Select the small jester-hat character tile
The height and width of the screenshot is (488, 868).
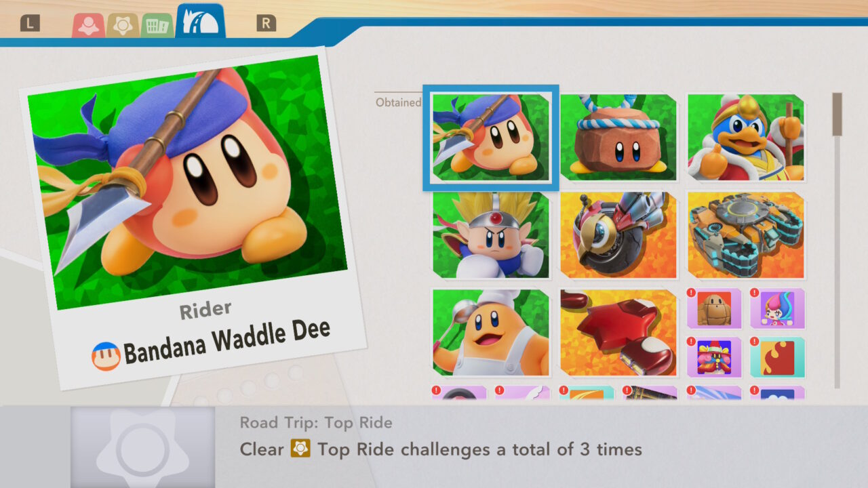click(x=714, y=357)
